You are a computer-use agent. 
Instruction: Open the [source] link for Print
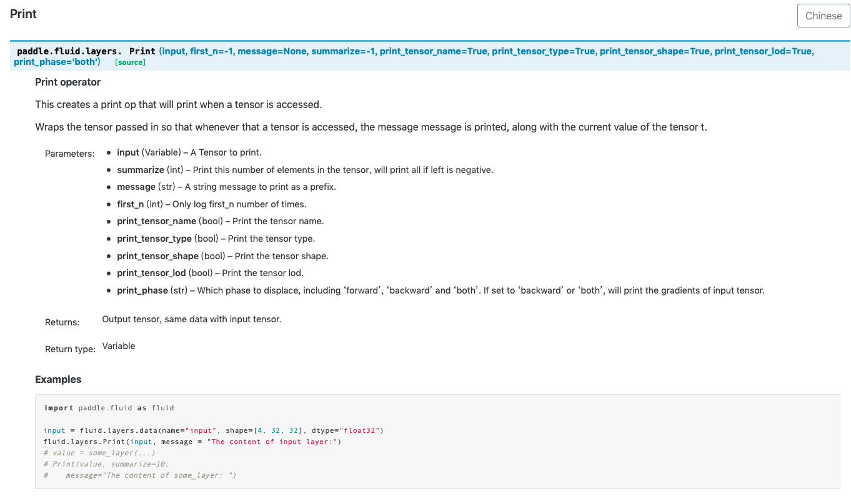tap(130, 63)
